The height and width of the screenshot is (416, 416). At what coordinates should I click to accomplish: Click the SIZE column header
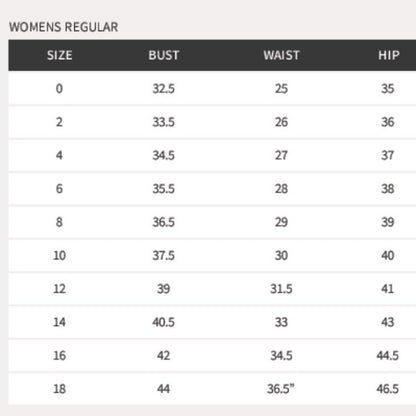(60, 55)
